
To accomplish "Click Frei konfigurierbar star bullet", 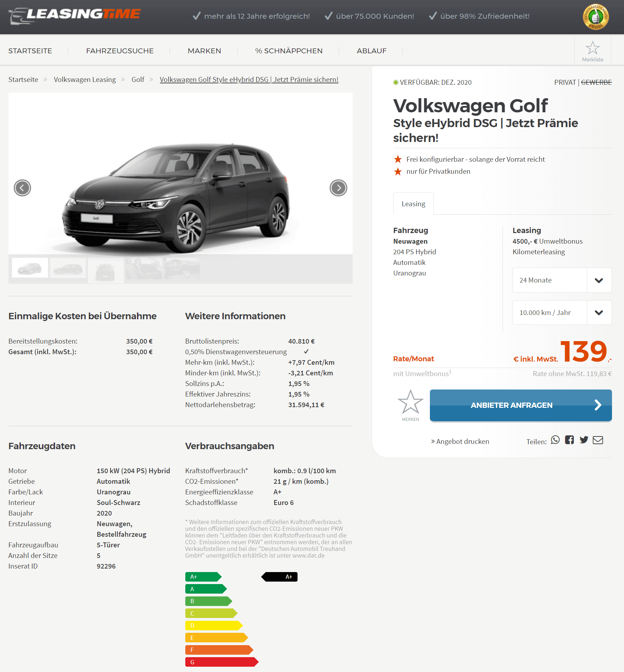I will click(398, 159).
